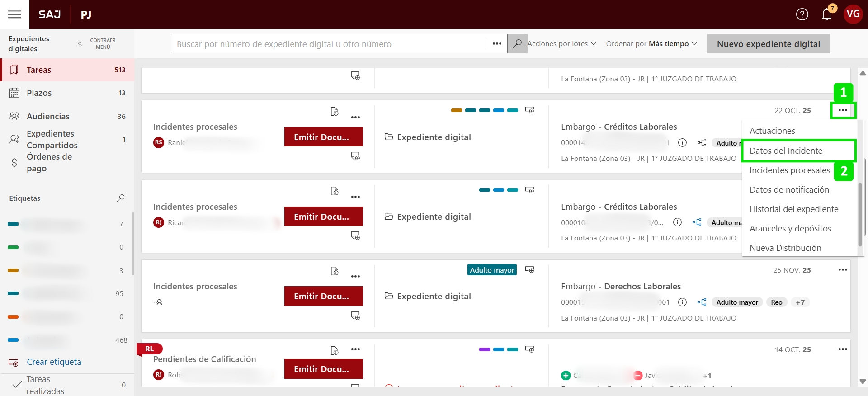
Task: Open the VG user profile avatar
Action: [x=853, y=14]
